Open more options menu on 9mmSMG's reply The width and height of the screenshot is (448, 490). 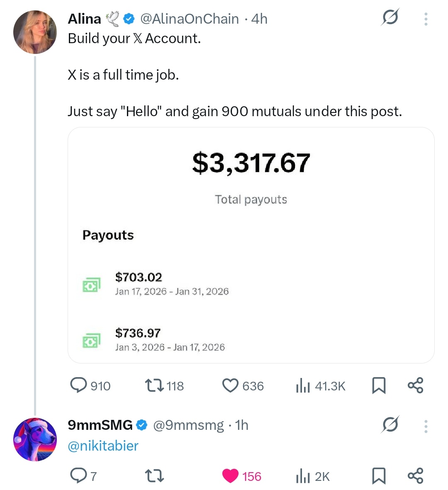click(426, 426)
